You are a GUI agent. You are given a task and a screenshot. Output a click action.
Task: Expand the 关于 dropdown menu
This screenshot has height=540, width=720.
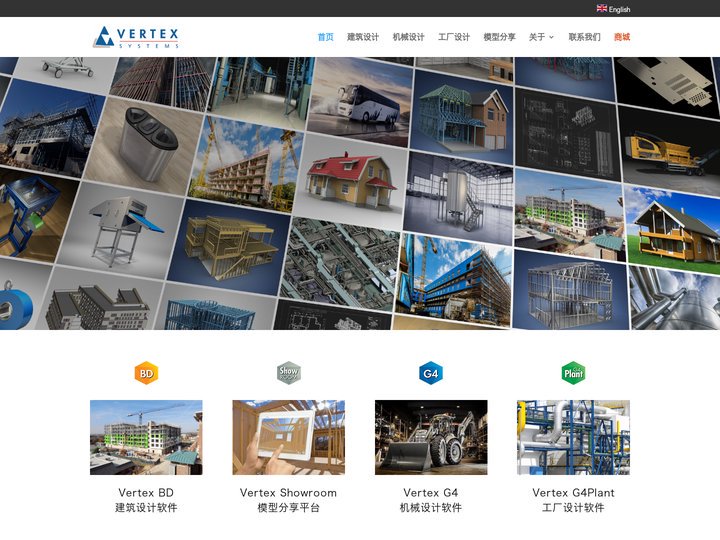pyautogui.click(x=541, y=37)
